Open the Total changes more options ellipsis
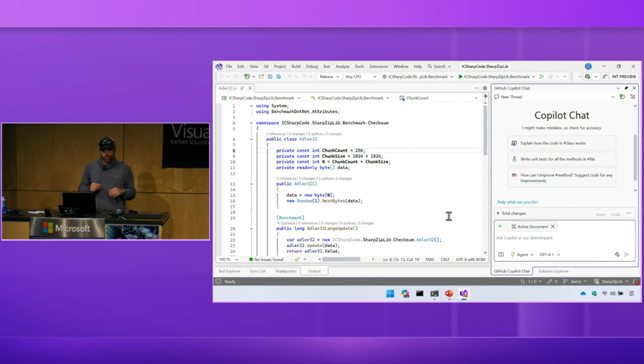Image resolution: width=644 pixels, height=364 pixels. pyautogui.click(x=628, y=213)
